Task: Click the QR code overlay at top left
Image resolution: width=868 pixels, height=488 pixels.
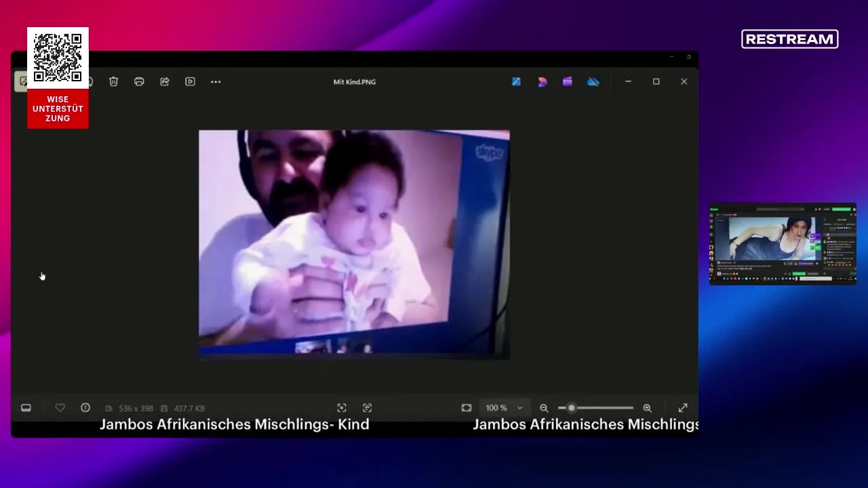Action: pos(58,58)
